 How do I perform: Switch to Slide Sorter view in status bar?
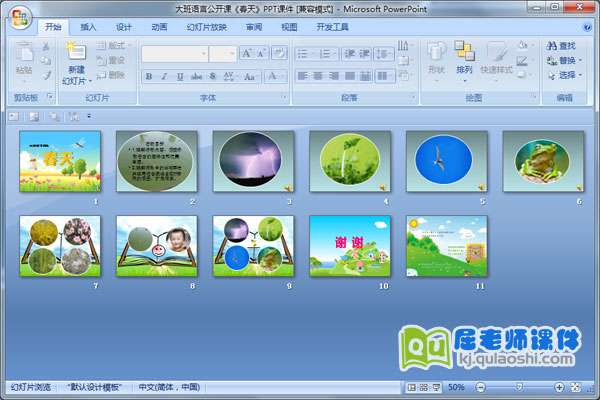point(424,387)
